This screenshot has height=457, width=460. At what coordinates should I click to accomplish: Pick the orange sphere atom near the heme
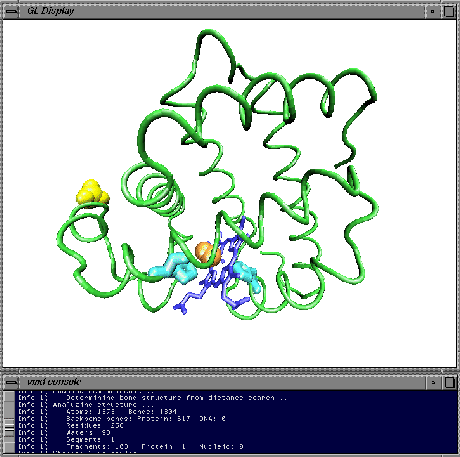[208, 255]
